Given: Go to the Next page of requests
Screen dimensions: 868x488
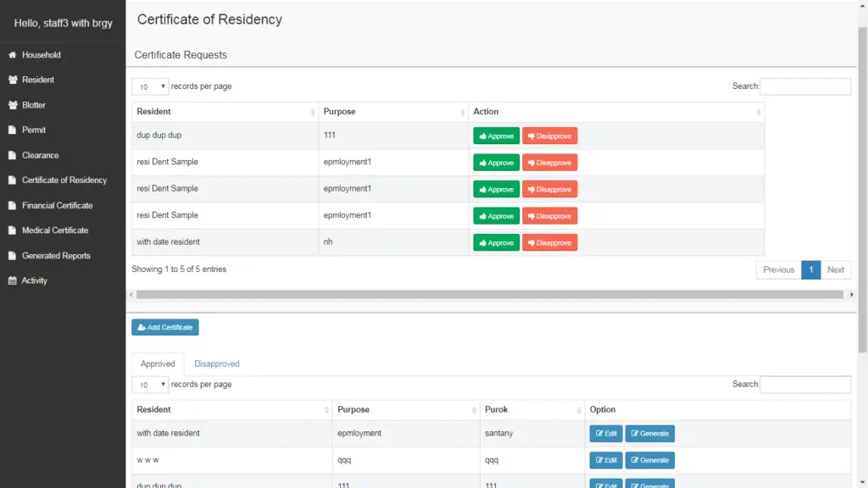Looking at the screenshot, I should [836, 269].
